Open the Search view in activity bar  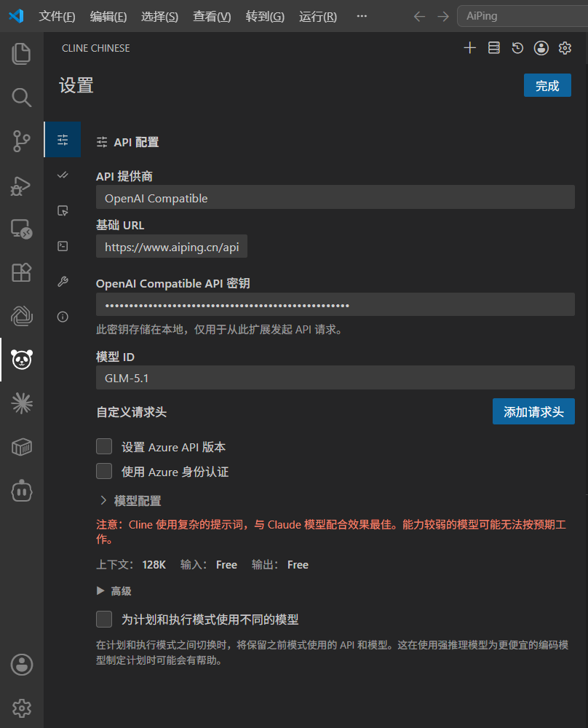coord(21,97)
